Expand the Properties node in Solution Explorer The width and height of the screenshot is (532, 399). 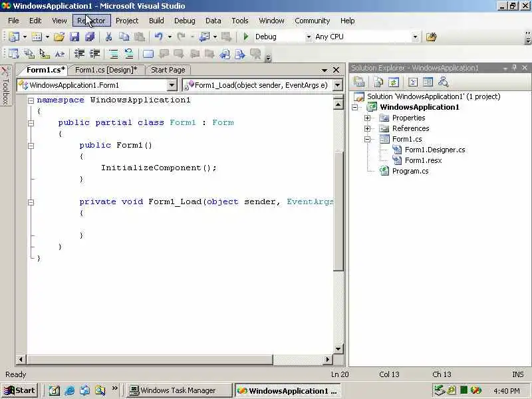(x=368, y=118)
